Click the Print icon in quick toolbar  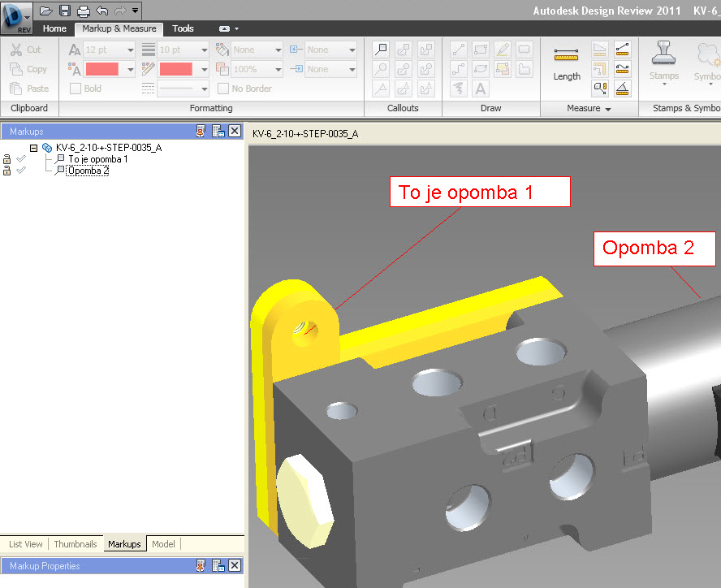(x=84, y=11)
